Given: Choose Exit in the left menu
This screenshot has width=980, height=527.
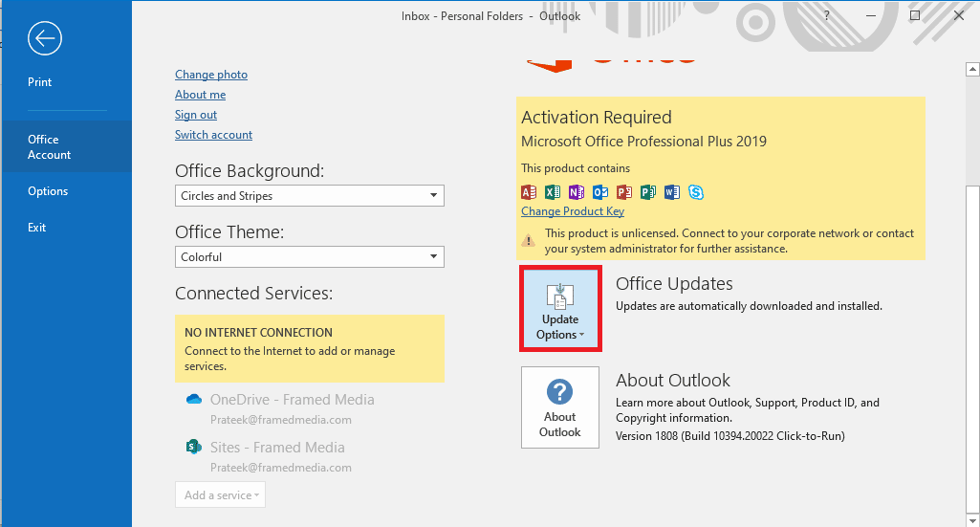Looking at the screenshot, I should pyautogui.click(x=37, y=228).
